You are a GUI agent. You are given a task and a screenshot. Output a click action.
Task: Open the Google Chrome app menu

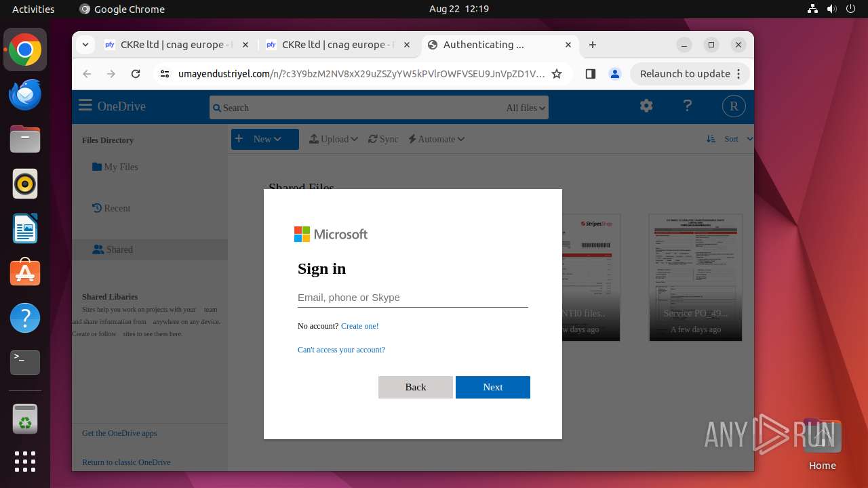click(x=122, y=9)
